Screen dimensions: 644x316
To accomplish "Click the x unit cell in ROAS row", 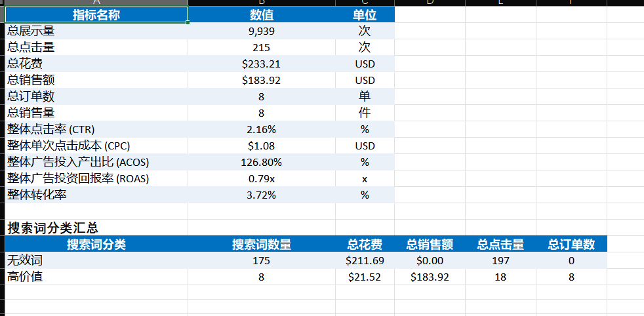I will coord(365,179).
